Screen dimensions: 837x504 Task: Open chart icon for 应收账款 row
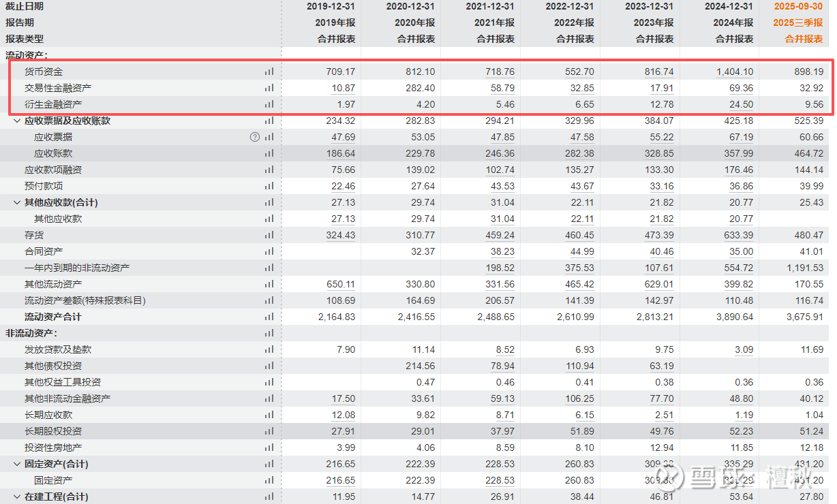(269, 153)
